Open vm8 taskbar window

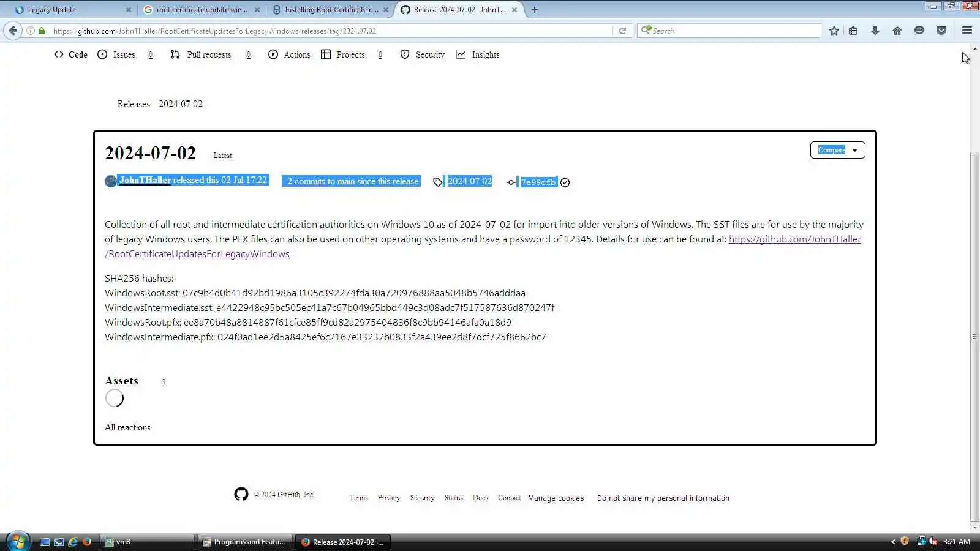pos(147,542)
